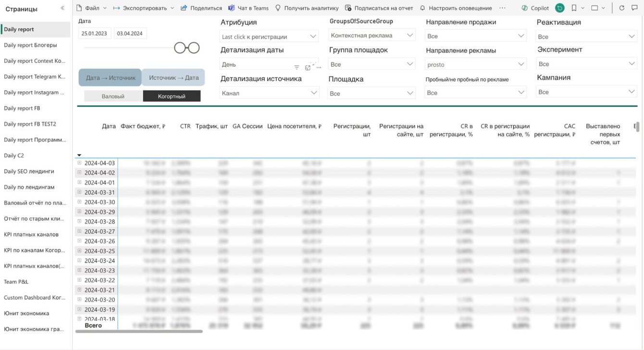The height and width of the screenshot is (350, 644).
Task: Open the bookmarks icon
Action: coord(574,8)
